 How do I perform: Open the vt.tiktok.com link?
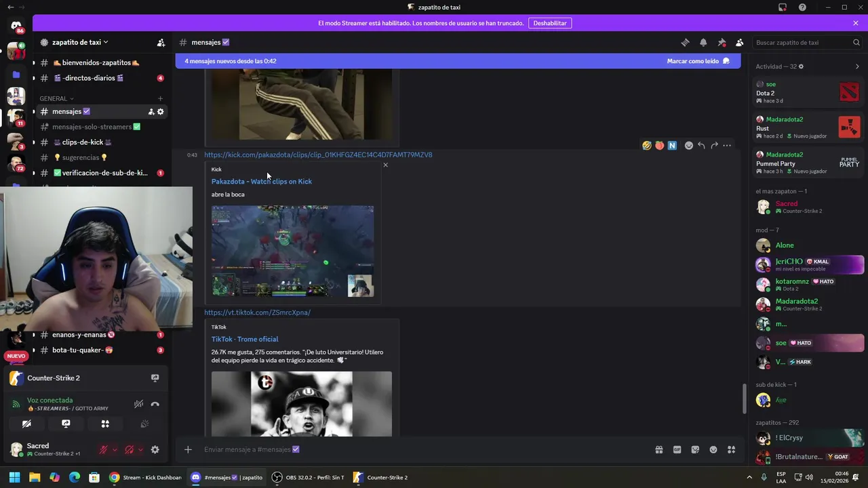pyautogui.click(x=257, y=312)
